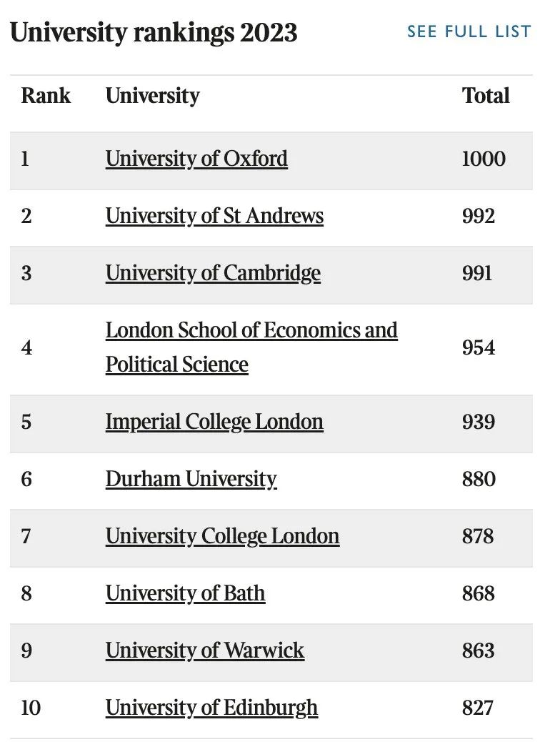The height and width of the screenshot is (742, 560).
Task: Click the University rankings 2023 heading
Action: [x=154, y=33]
